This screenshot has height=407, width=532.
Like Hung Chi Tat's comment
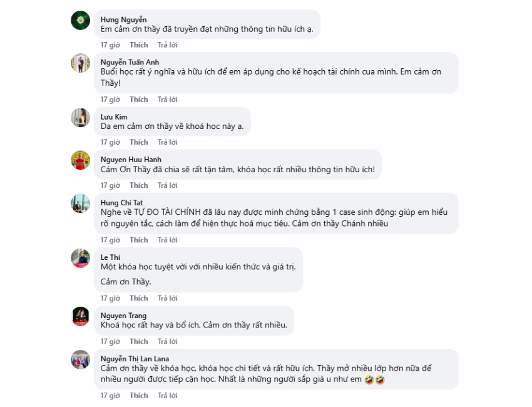pyautogui.click(x=139, y=240)
